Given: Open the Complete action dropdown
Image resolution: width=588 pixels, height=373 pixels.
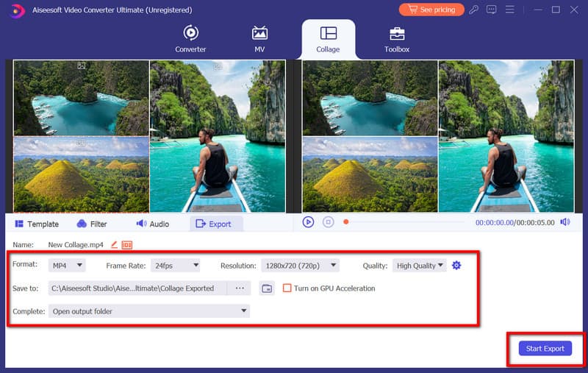Looking at the screenshot, I should tap(148, 311).
